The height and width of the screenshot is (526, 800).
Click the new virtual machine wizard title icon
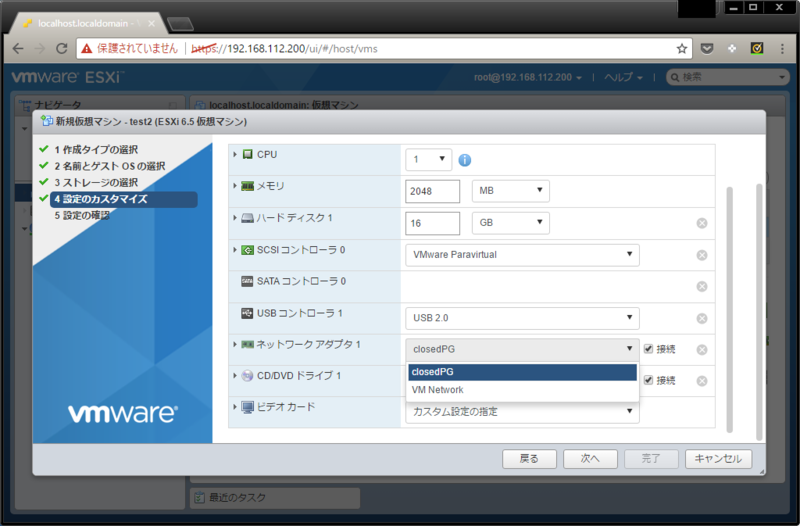click(x=47, y=121)
